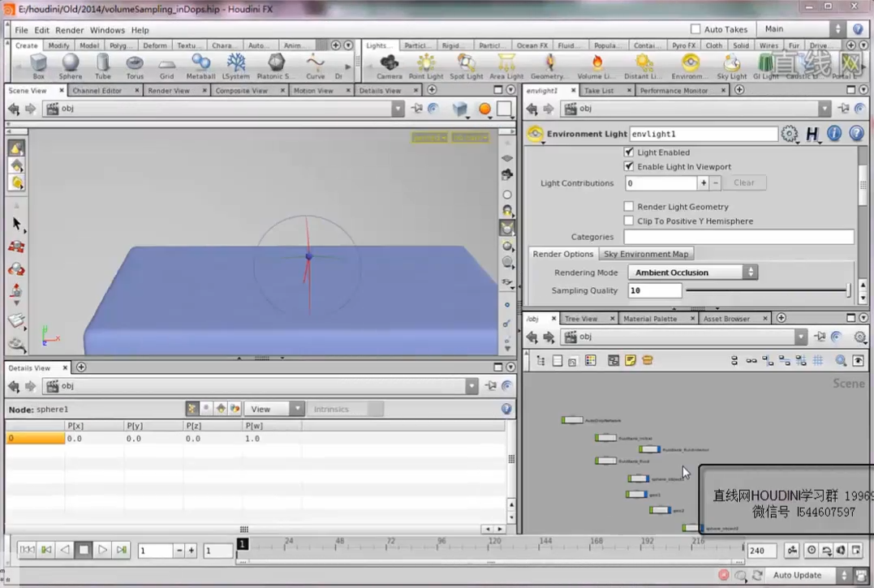Click the Sampling Quality value field
The width and height of the screenshot is (874, 588).
point(655,290)
